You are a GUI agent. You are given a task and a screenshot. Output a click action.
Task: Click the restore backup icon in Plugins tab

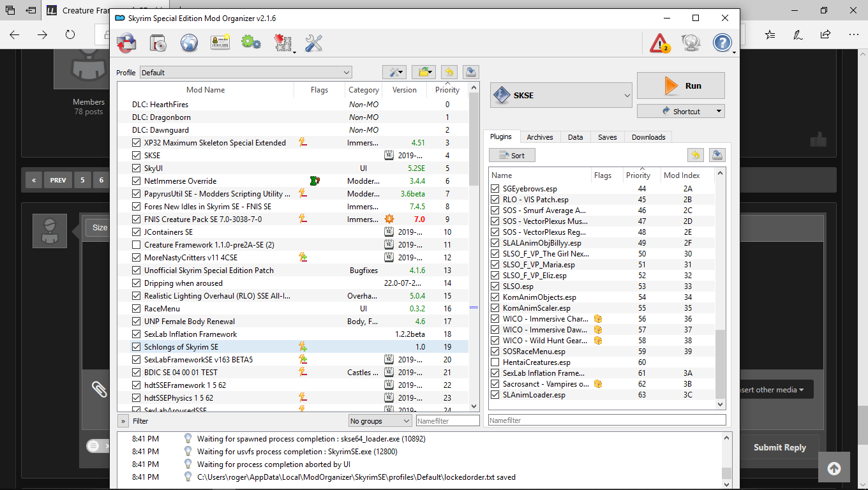tap(695, 155)
